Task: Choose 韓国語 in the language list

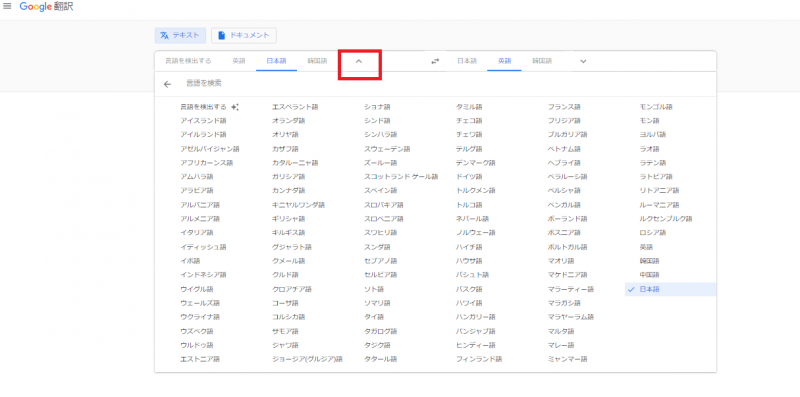Action: point(649,261)
